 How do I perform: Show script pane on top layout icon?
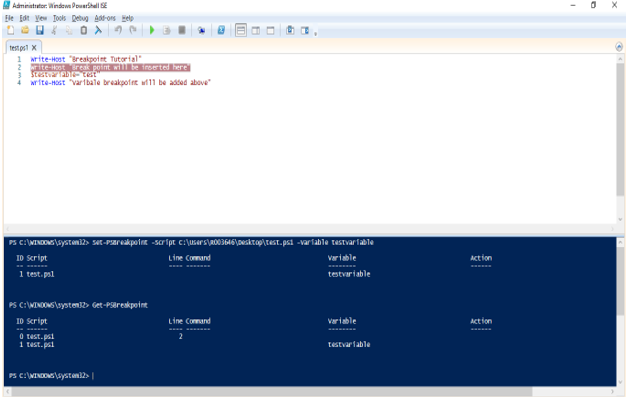241,30
